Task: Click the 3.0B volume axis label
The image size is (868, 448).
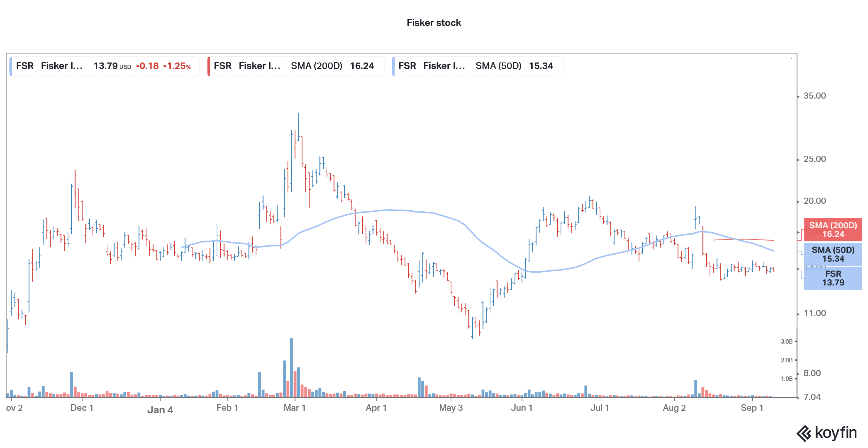Action: click(787, 341)
